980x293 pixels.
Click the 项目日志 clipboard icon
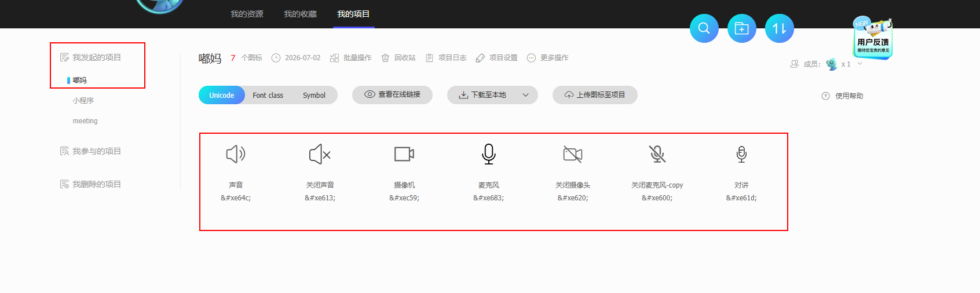coord(429,58)
